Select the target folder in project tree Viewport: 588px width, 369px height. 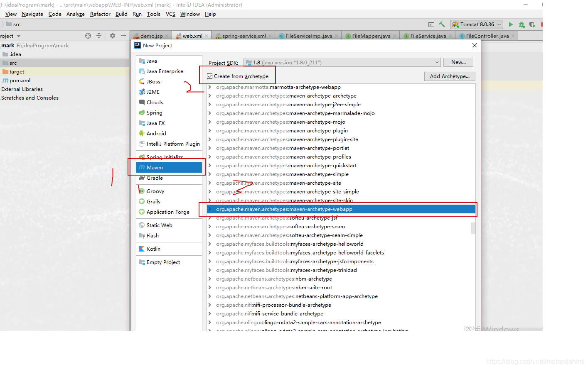pyautogui.click(x=17, y=72)
